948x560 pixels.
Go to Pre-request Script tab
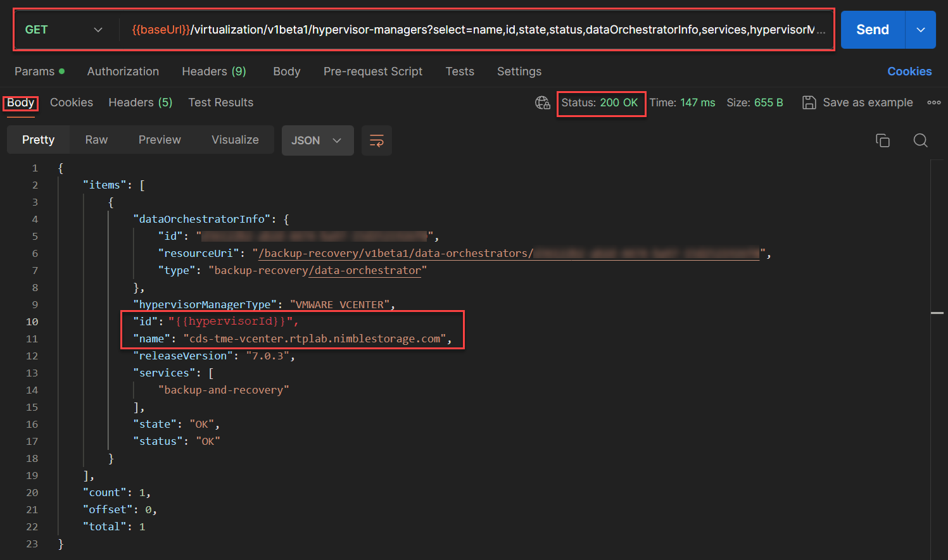[x=373, y=72]
